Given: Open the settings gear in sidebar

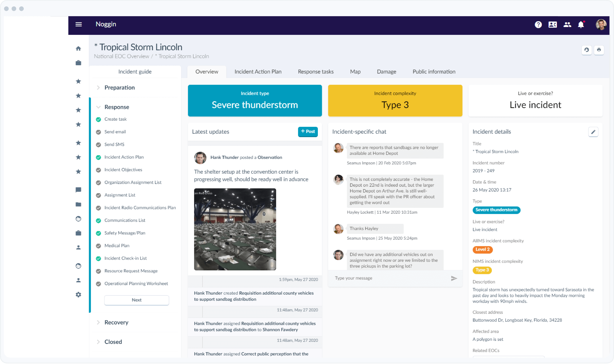Looking at the screenshot, I should [78, 295].
